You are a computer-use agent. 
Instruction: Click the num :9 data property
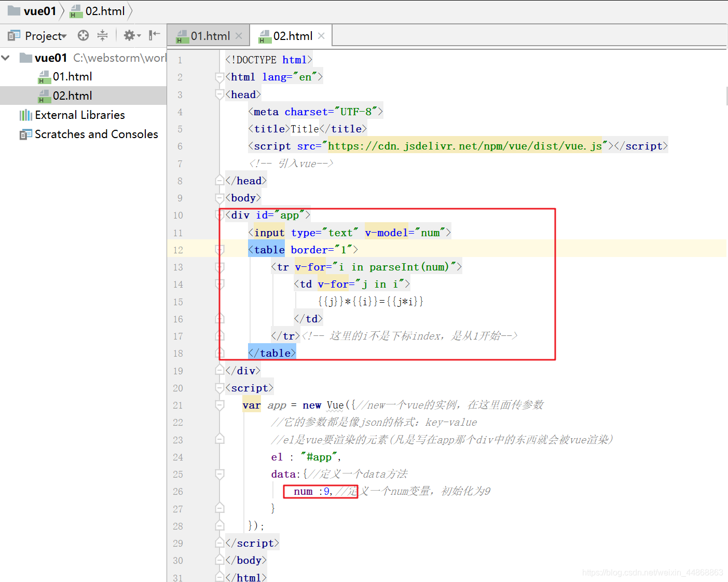tap(312, 491)
